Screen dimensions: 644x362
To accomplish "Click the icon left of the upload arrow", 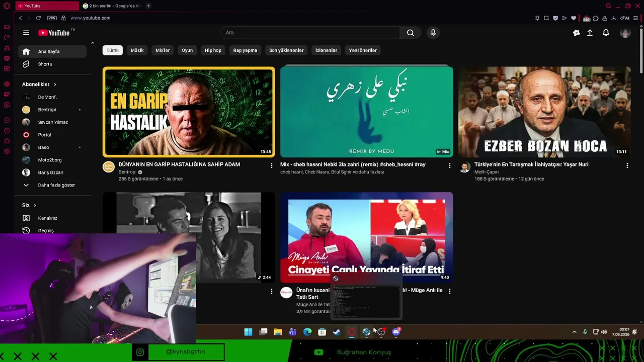I will coord(576,33).
